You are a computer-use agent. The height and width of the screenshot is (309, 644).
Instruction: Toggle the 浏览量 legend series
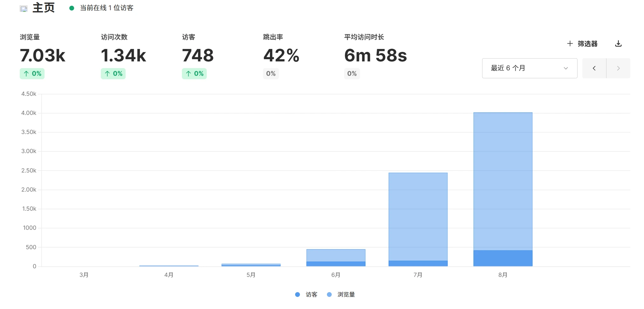(x=341, y=295)
